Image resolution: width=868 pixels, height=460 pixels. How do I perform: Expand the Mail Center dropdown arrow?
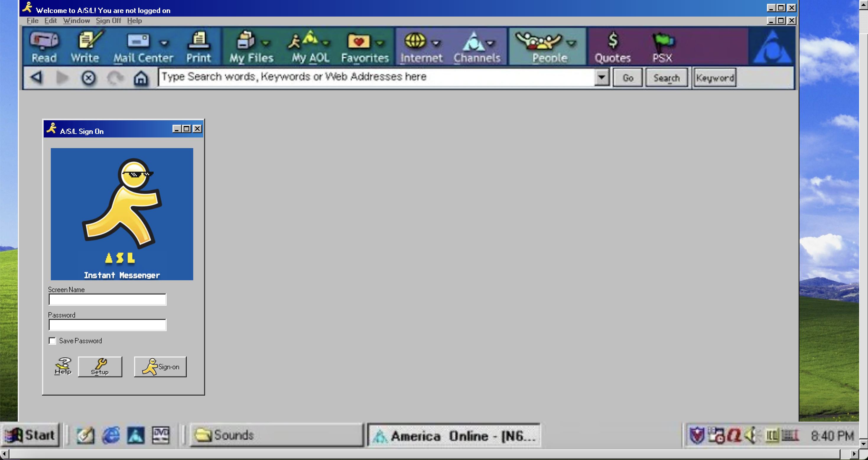pos(164,43)
